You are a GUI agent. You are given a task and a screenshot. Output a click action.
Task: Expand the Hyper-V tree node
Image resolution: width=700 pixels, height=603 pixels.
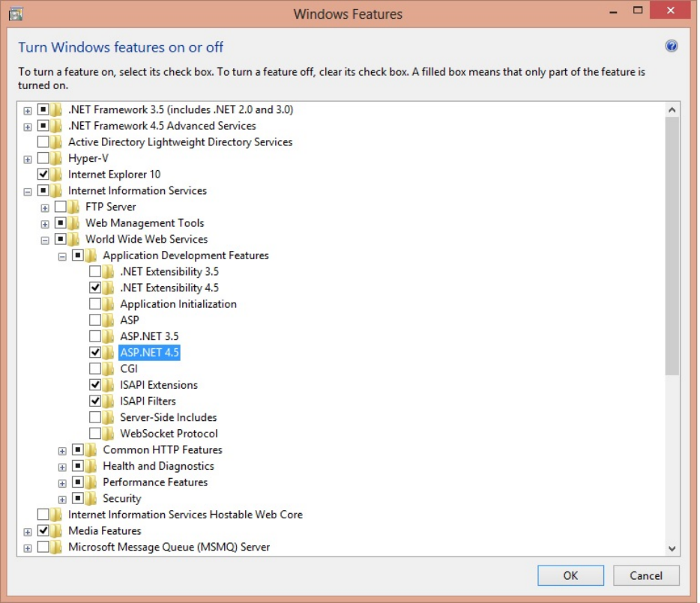[x=28, y=160]
